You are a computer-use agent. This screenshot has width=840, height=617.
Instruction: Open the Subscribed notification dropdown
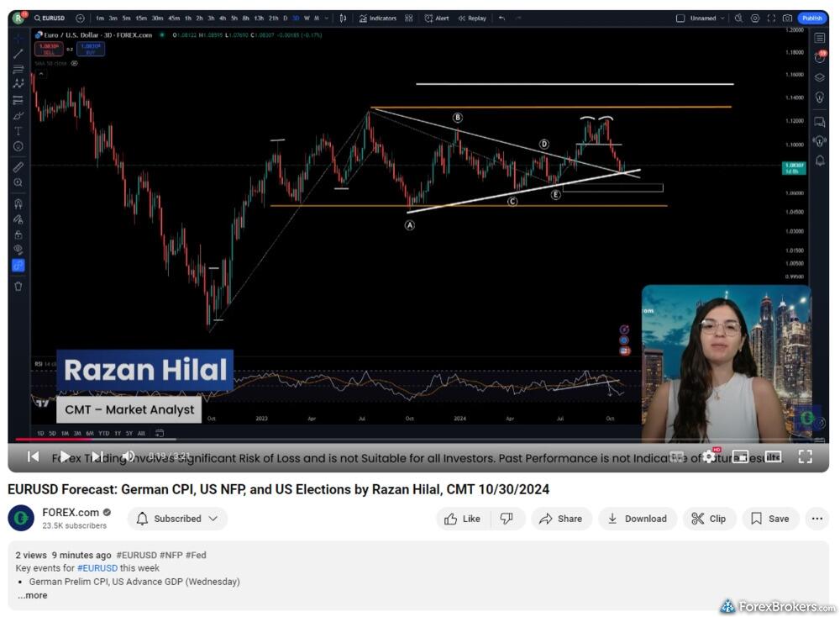pos(177,519)
